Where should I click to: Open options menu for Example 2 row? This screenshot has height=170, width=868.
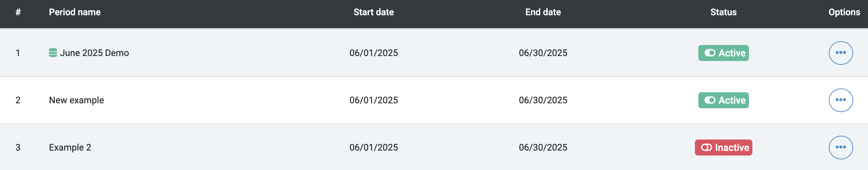tap(841, 148)
